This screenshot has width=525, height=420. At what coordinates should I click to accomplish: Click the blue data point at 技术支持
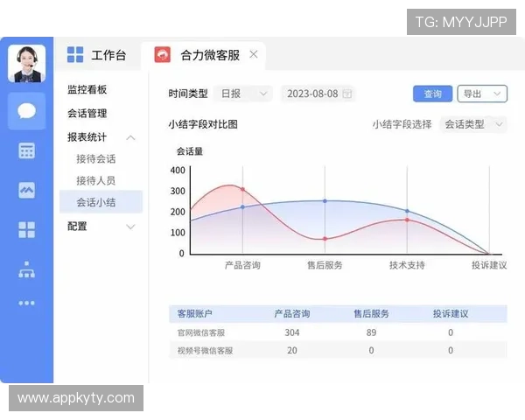tap(407, 211)
